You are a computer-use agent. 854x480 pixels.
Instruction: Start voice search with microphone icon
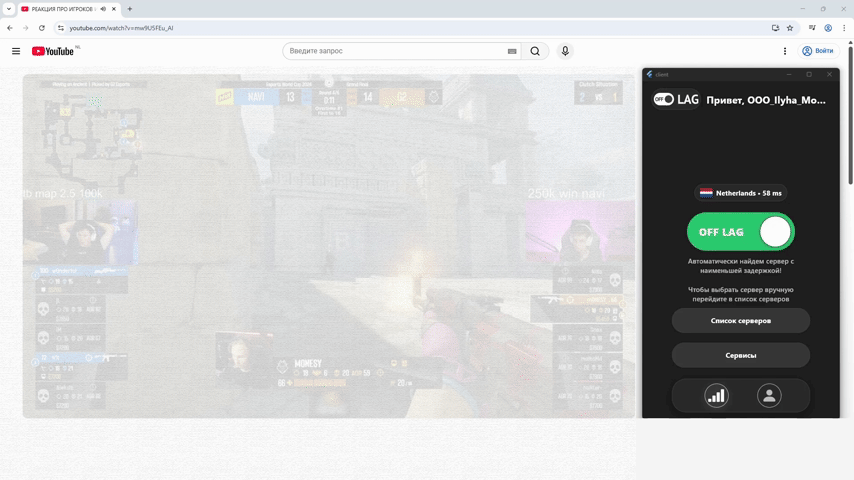tap(565, 51)
